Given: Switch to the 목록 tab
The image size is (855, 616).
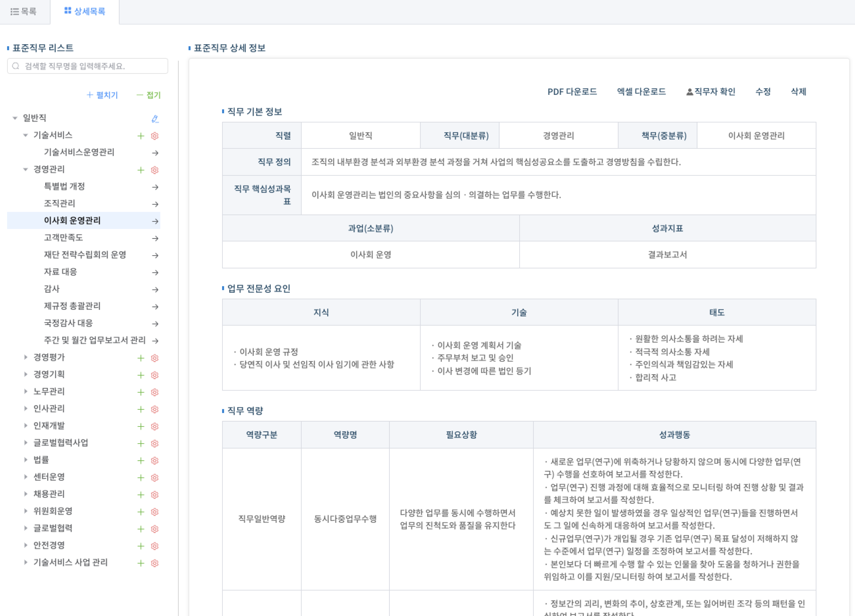Looking at the screenshot, I should coord(24,12).
